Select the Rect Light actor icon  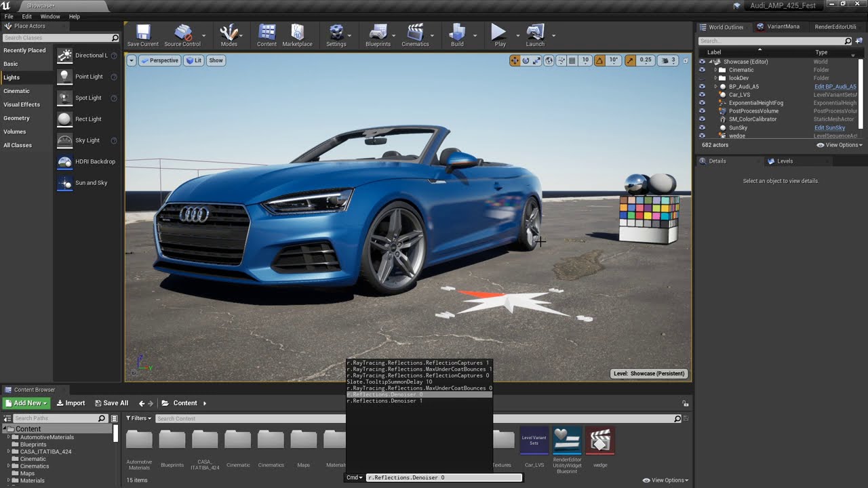[64, 119]
